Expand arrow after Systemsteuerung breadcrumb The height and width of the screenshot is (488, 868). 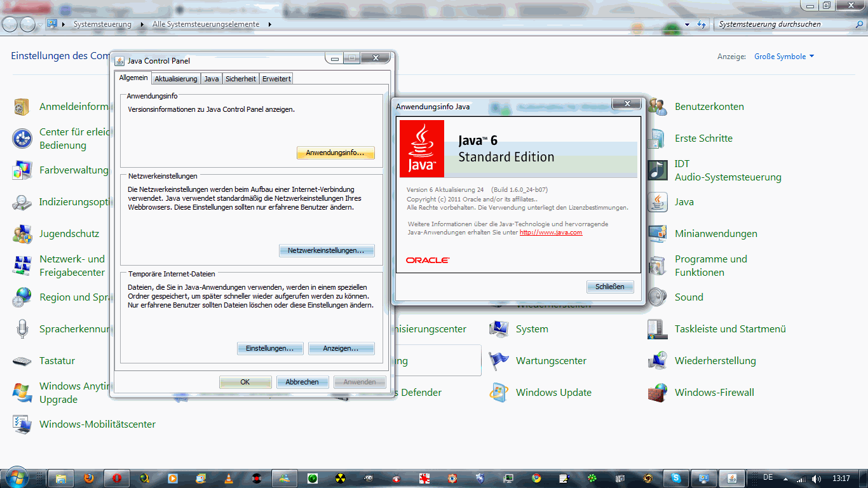click(x=142, y=24)
